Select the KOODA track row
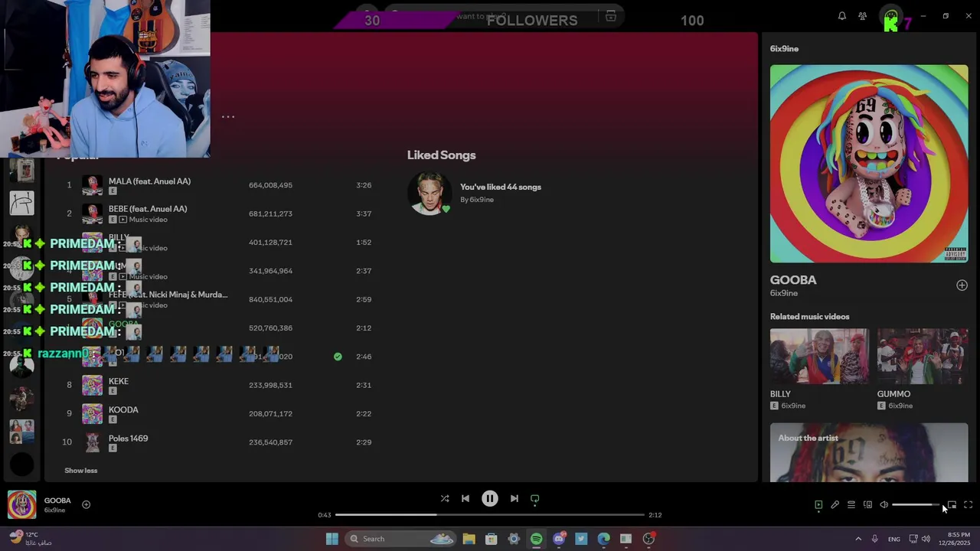Image resolution: width=980 pixels, height=551 pixels. 218,414
